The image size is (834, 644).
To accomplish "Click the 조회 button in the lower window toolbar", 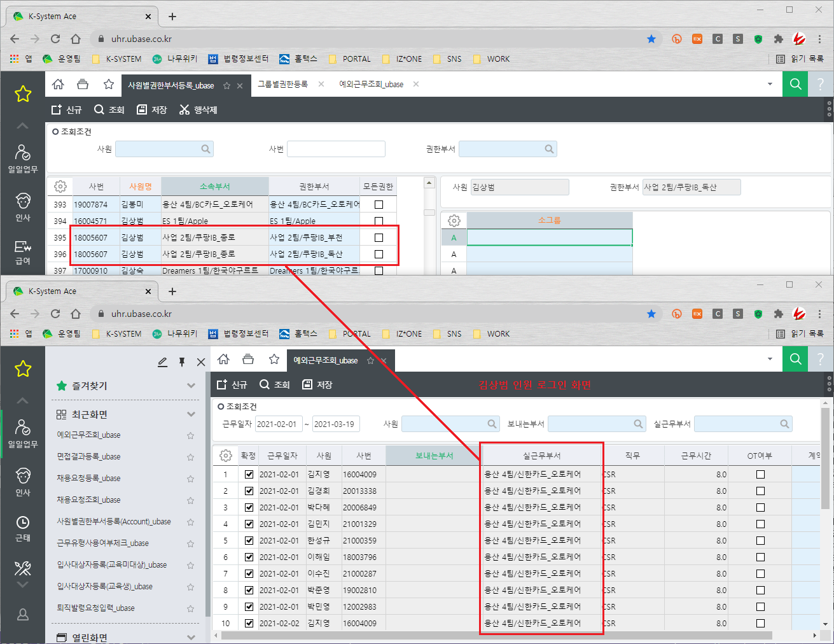I will pyautogui.click(x=275, y=384).
